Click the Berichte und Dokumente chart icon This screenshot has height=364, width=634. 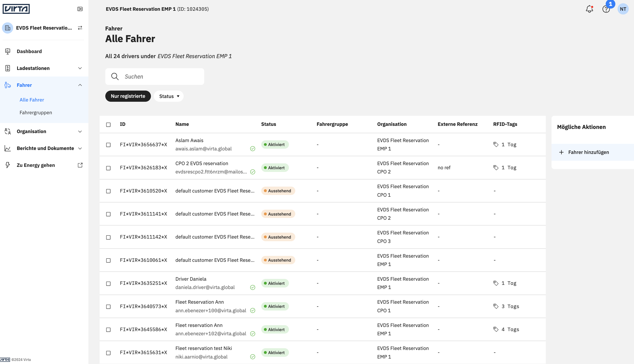[x=8, y=148]
